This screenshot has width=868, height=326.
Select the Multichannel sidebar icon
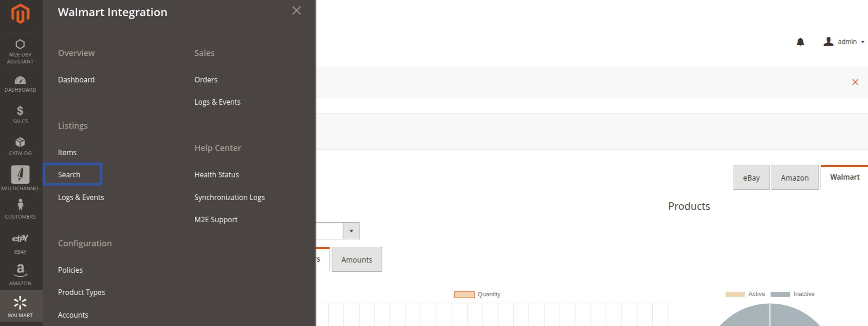coord(20,178)
